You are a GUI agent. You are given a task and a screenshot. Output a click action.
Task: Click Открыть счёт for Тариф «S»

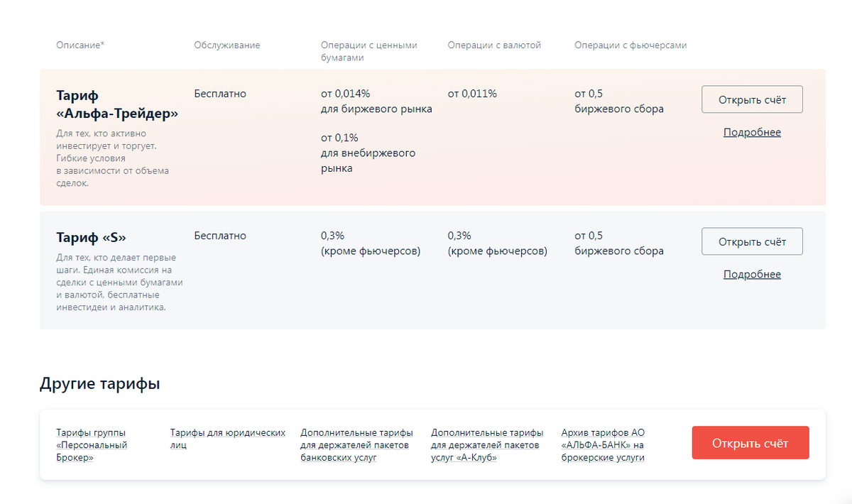point(752,241)
